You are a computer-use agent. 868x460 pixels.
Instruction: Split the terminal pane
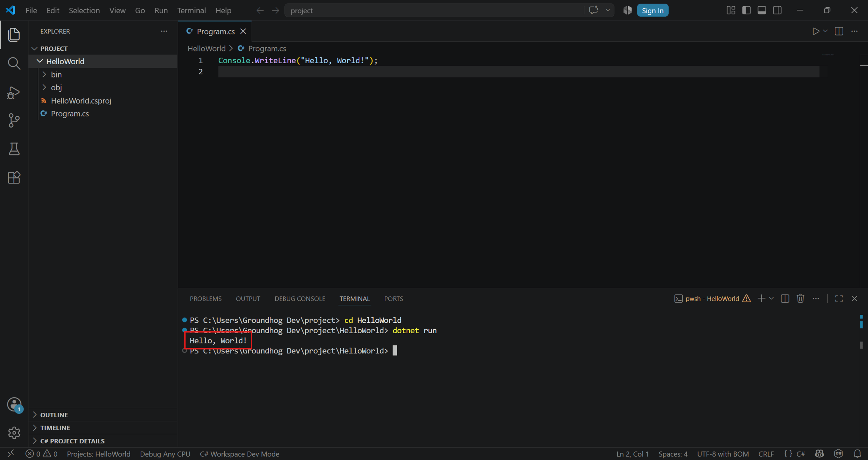coord(785,298)
